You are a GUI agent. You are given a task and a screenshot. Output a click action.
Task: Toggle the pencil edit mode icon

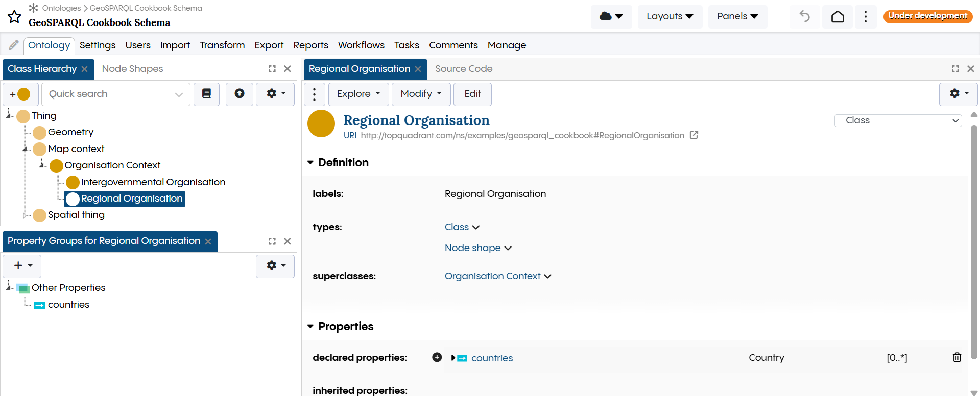(14, 45)
